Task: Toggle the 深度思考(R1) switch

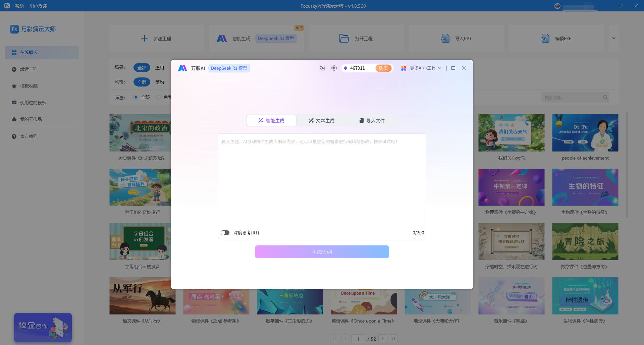Action: click(x=225, y=233)
